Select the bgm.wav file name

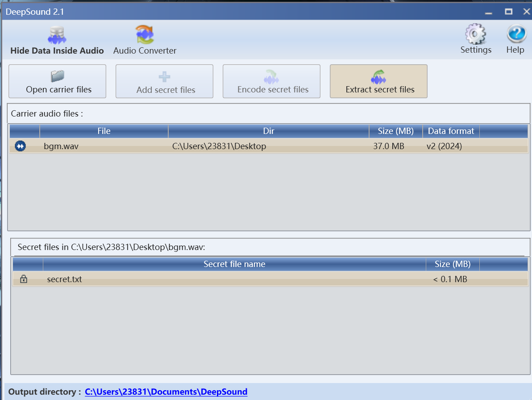61,146
